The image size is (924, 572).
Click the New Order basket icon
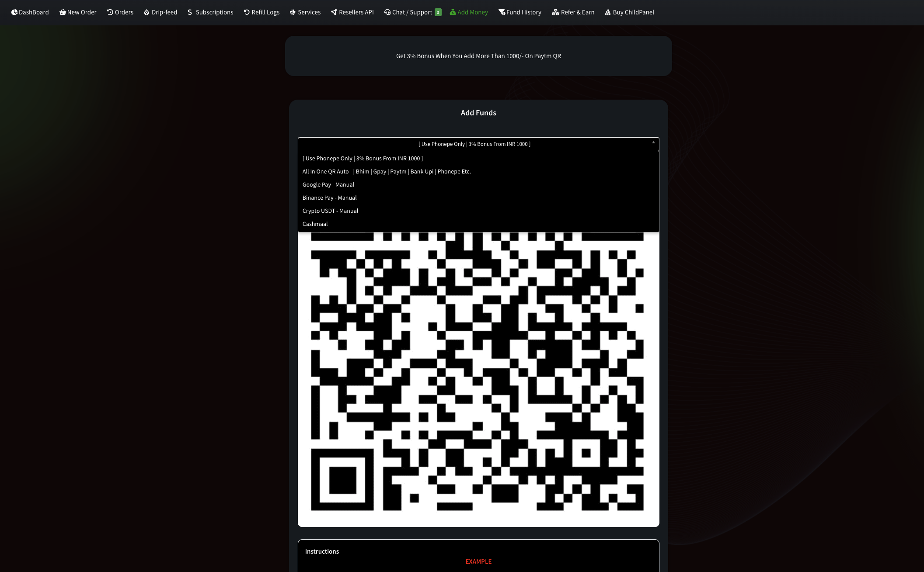tap(63, 12)
